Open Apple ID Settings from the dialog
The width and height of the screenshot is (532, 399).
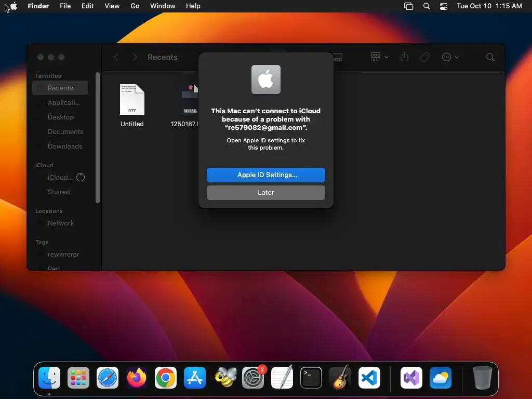click(265, 175)
